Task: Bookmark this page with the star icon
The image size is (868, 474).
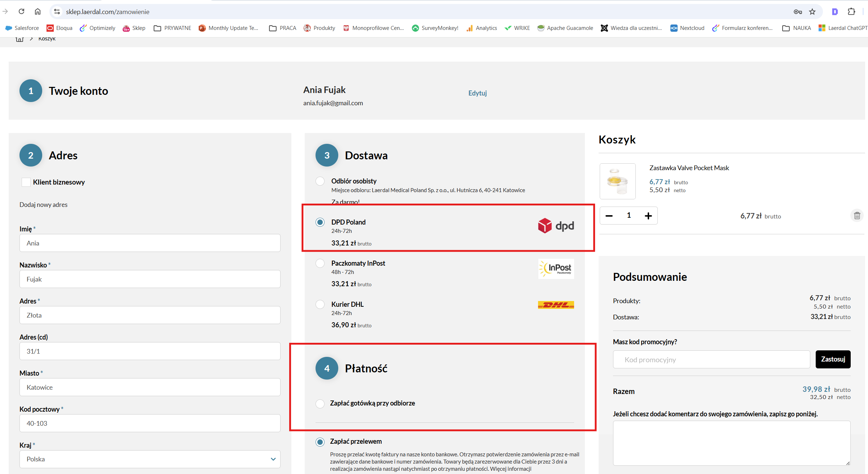Action: coord(812,12)
